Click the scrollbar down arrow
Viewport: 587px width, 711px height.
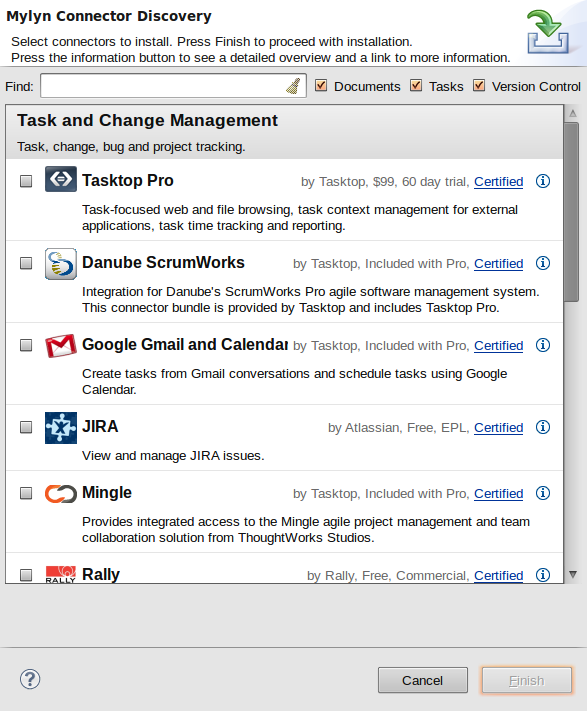pos(572,575)
